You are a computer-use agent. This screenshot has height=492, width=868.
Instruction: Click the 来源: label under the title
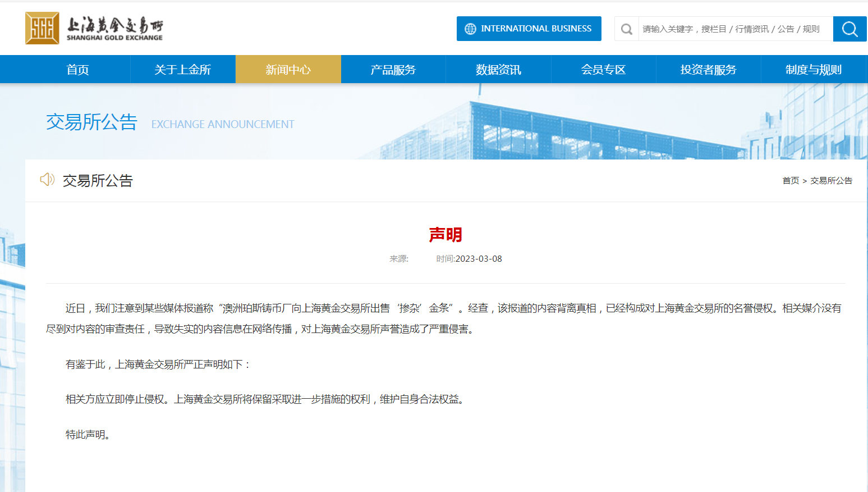(399, 259)
